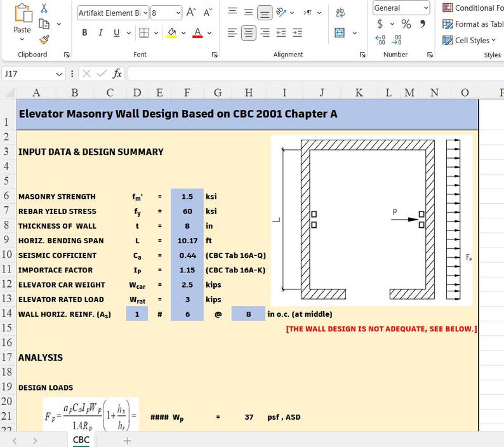Image resolution: width=504 pixels, height=447 pixels.
Task: Expand the Name Box dropdown arrow
Action: pyautogui.click(x=59, y=74)
